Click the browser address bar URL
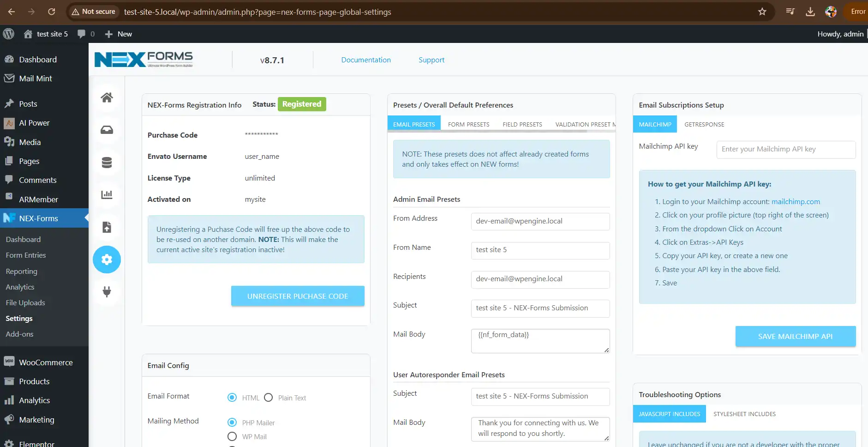Image resolution: width=868 pixels, height=447 pixels. click(x=257, y=12)
